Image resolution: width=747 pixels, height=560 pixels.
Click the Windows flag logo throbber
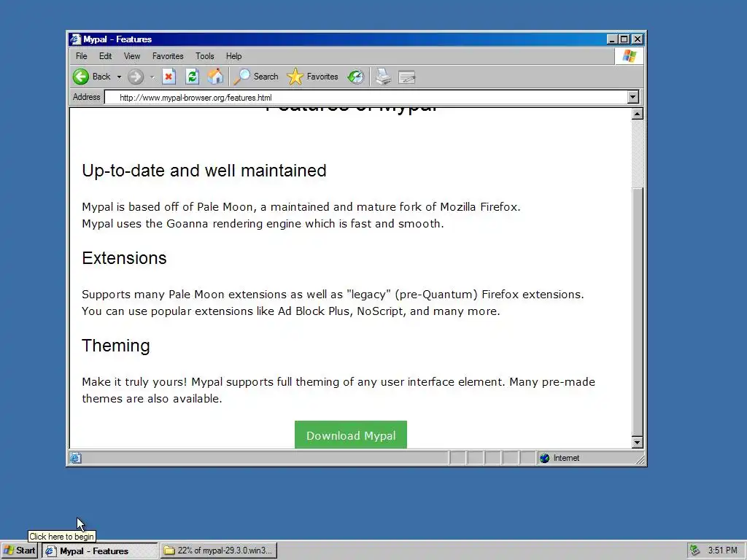pos(629,56)
